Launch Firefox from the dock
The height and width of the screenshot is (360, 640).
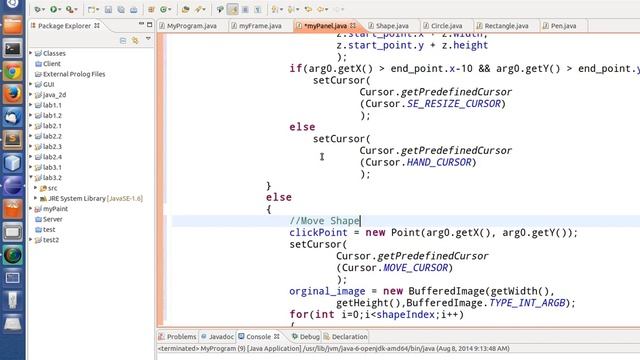point(13,94)
